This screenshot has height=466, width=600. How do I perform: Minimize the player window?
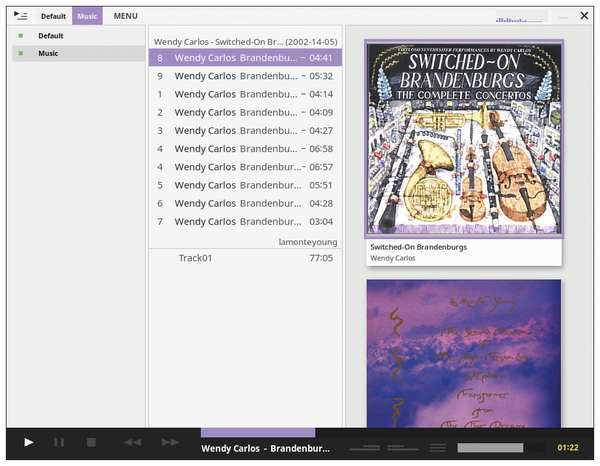coord(563,17)
